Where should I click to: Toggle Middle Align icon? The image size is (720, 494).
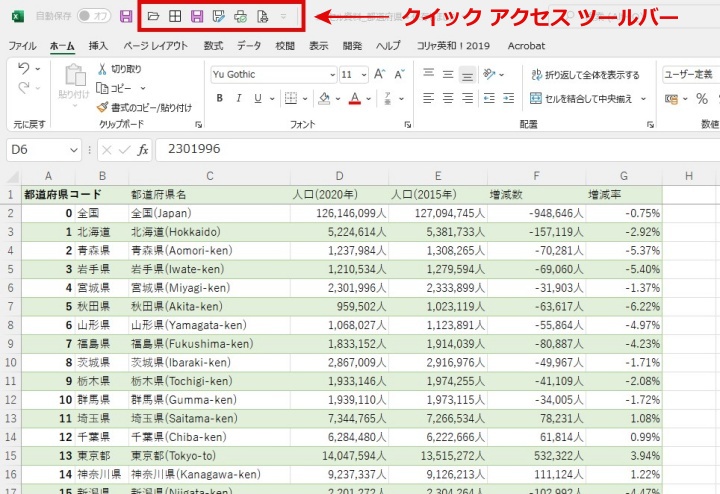click(448, 74)
